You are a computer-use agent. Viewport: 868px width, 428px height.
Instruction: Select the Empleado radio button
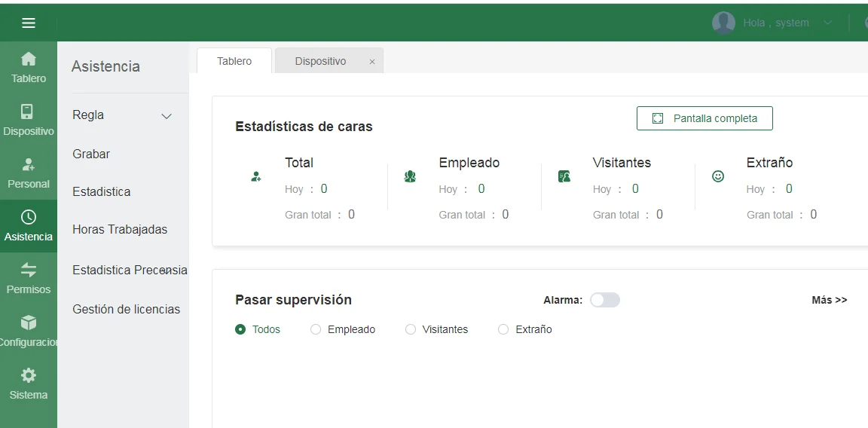(x=316, y=329)
